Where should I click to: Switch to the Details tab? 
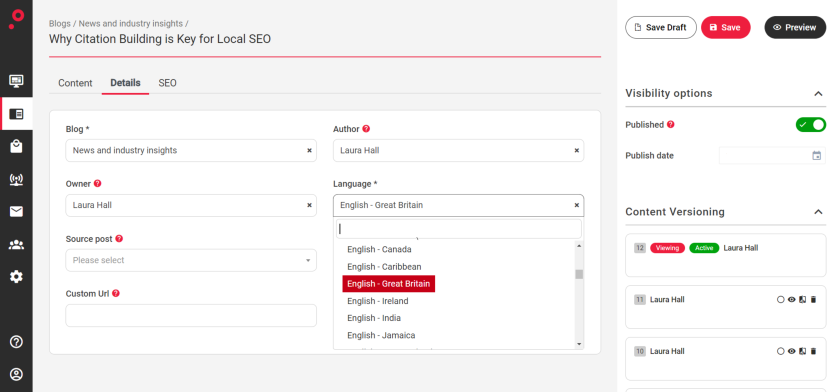click(x=125, y=83)
